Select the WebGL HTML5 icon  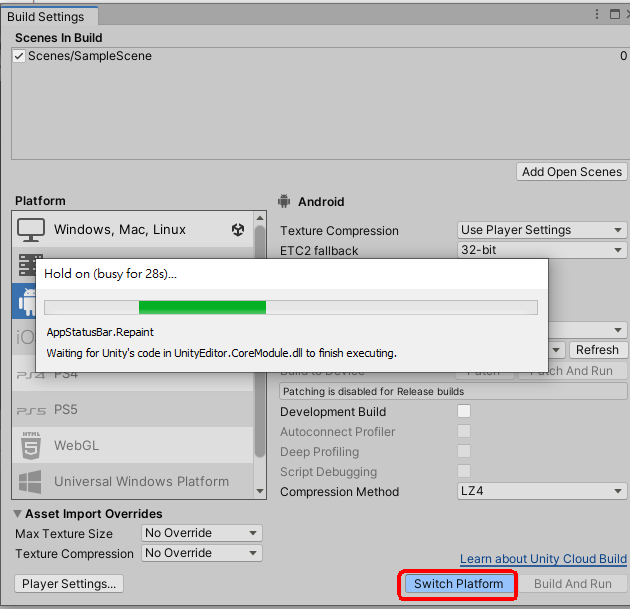click(31, 446)
